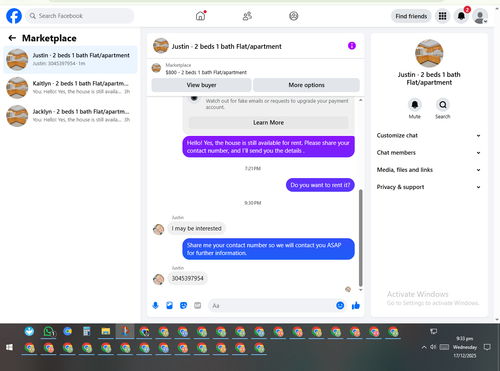
Task: Send a thumbs-up like
Action: pos(356,305)
